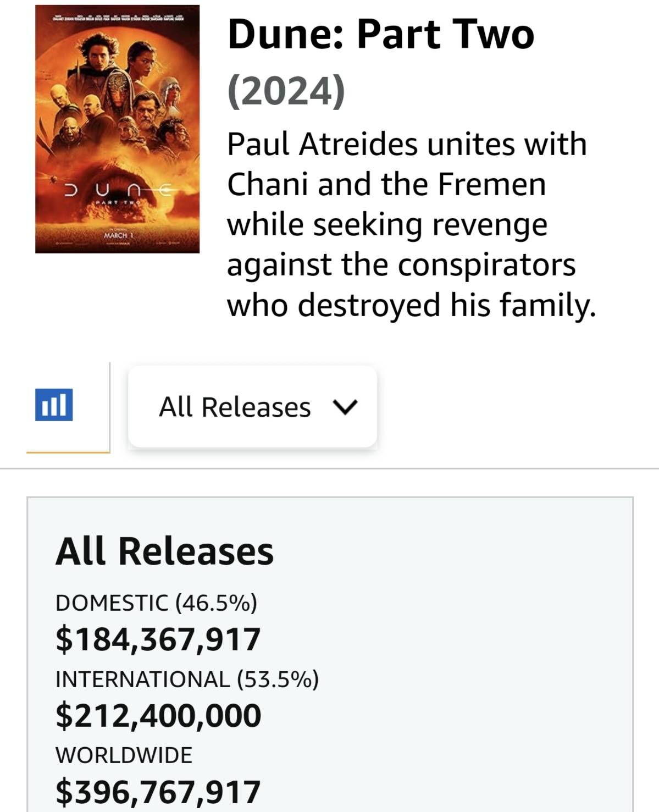Click the All Releases summary heading
This screenshot has width=659, height=812.
(x=164, y=551)
